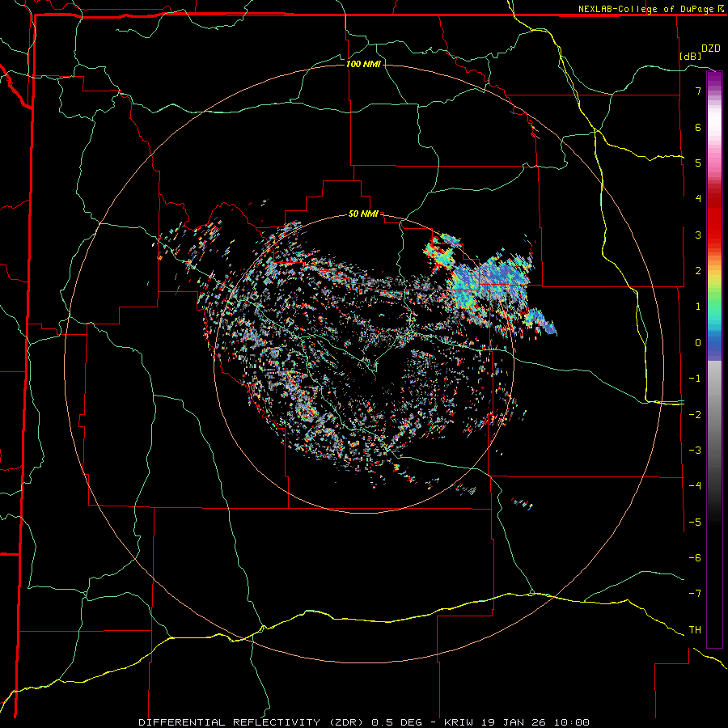Click the -7 dB label on the color scale
This screenshot has height=728, width=728.
[x=695, y=594]
